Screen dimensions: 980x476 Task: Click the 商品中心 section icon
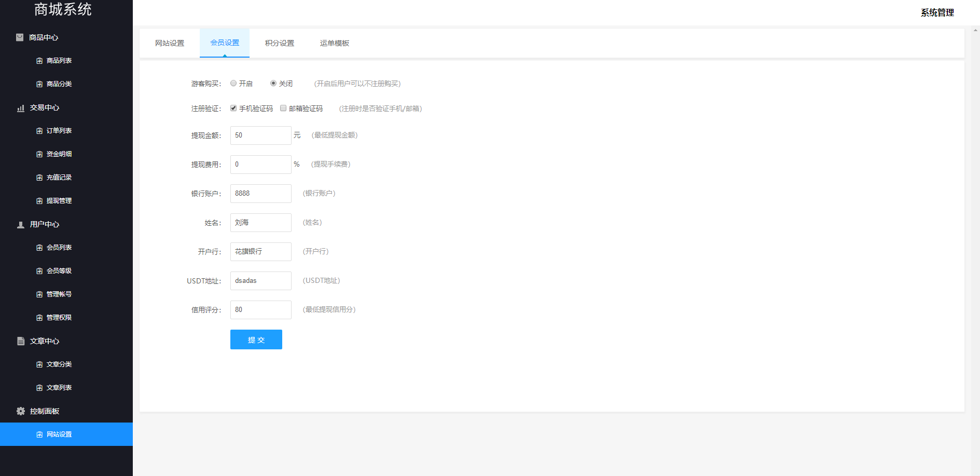[20, 37]
